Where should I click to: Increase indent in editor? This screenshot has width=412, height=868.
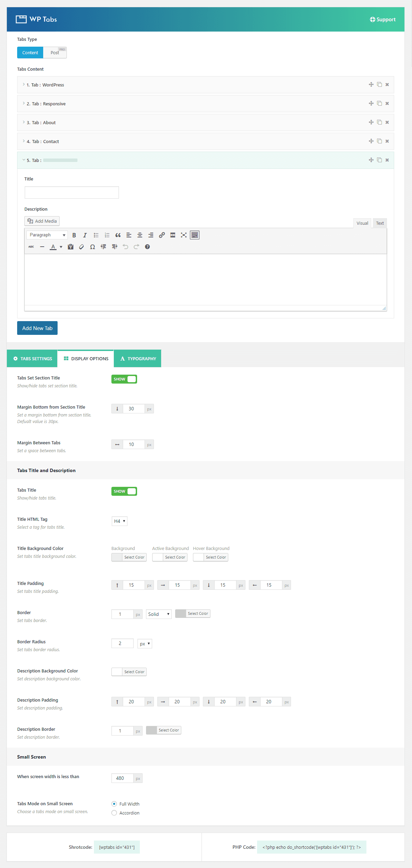(x=114, y=247)
